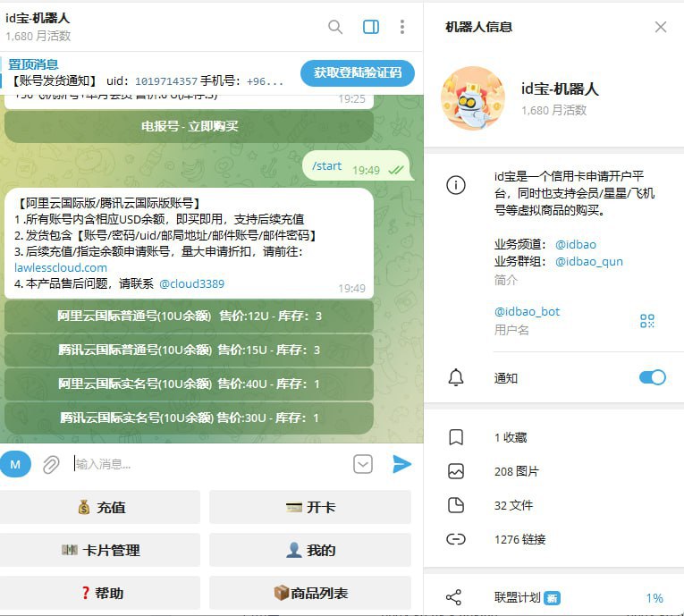Click the M menu avatar button
Image resolution: width=684 pixels, height=616 pixels.
pyautogui.click(x=15, y=464)
